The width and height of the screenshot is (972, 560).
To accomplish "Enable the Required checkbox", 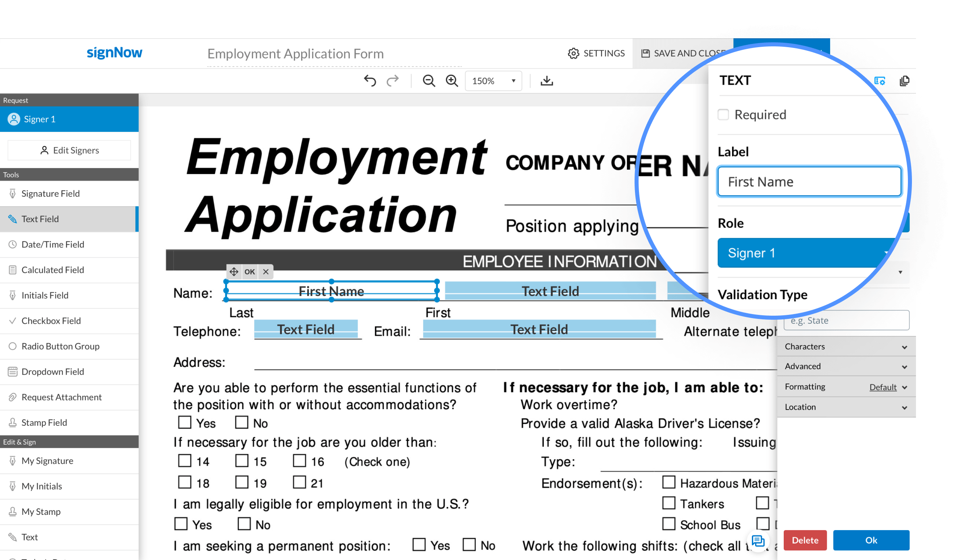I will (723, 115).
